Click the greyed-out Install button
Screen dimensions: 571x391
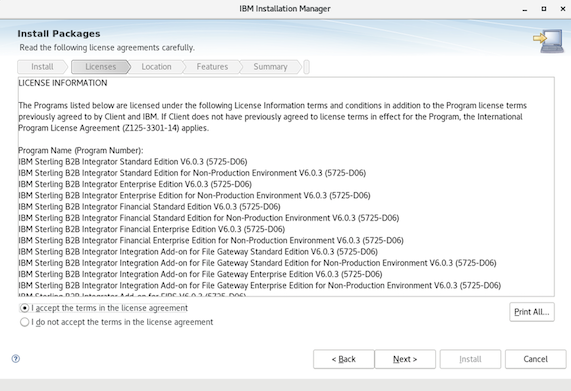click(x=470, y=359)
